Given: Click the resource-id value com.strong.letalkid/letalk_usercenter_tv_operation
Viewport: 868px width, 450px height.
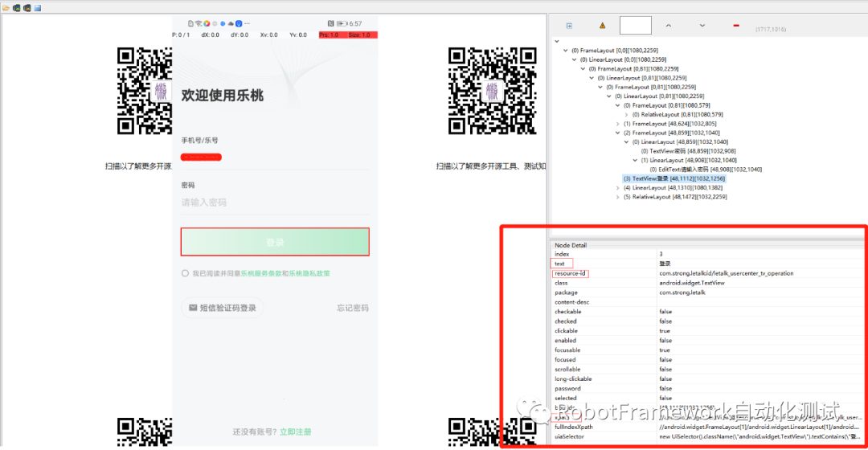Looking at the screenshot, I should [x=727, y=273].
